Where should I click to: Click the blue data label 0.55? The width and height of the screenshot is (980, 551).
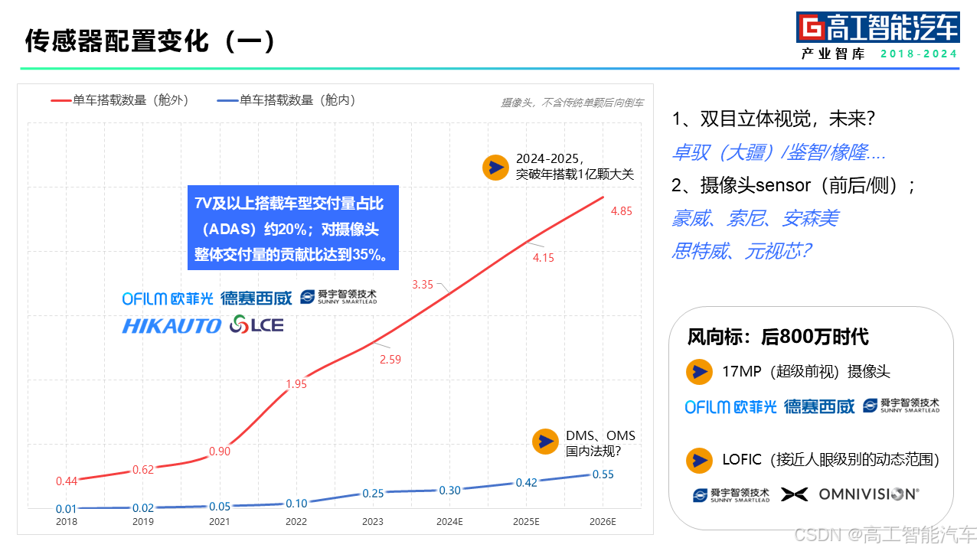[x=603, y=474]
